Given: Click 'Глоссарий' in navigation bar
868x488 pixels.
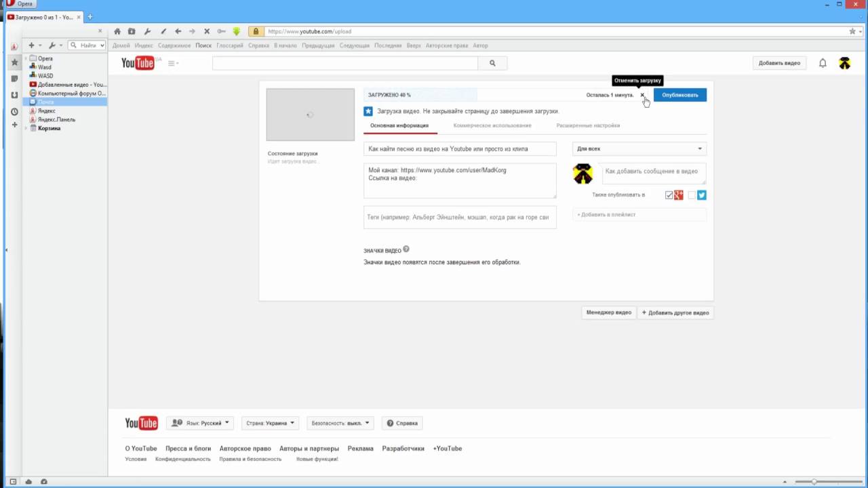Looking at the screenshot, I should pyautogui.click(x=230, y=45).
